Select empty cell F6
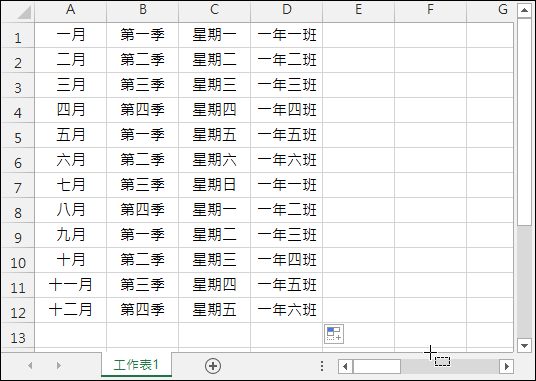The image size is (536, 381). point(430,160)
